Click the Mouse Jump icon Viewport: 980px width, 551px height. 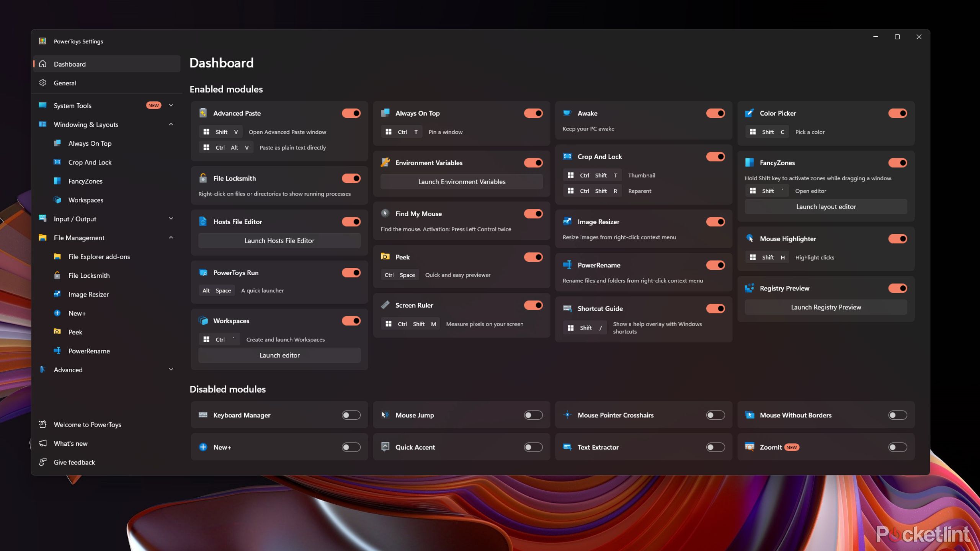point(385,414)
